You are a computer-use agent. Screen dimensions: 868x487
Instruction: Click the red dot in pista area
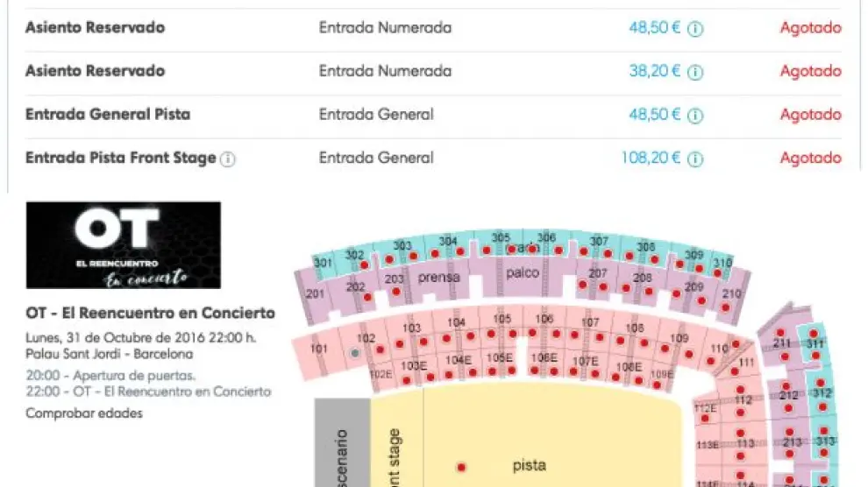click(x=461, y=466)
